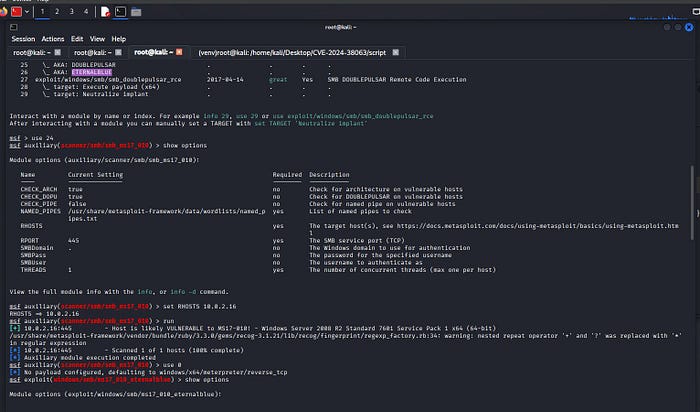Open the Actions menu

(x=53, y=39)
